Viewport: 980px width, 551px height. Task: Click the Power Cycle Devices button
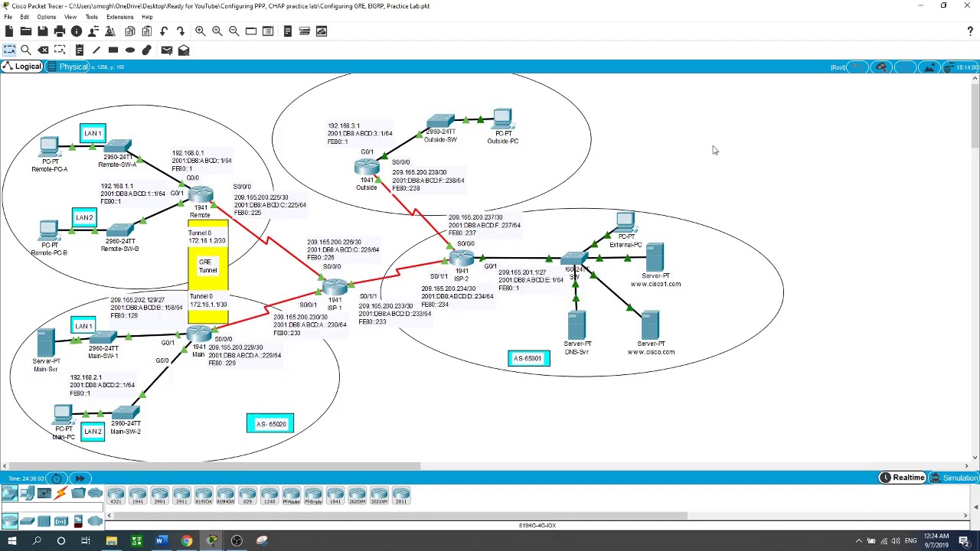coord(57,478)
